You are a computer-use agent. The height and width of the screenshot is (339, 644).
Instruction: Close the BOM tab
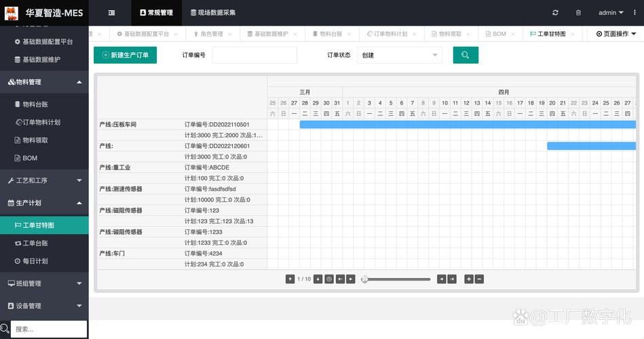point(512,34)
